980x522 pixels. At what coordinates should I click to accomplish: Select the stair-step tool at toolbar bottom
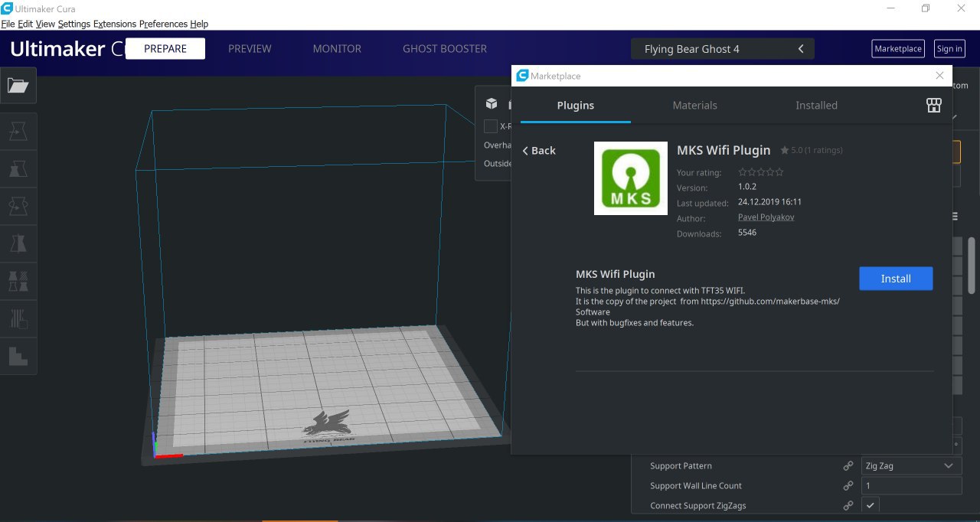[x=18, y=356]
